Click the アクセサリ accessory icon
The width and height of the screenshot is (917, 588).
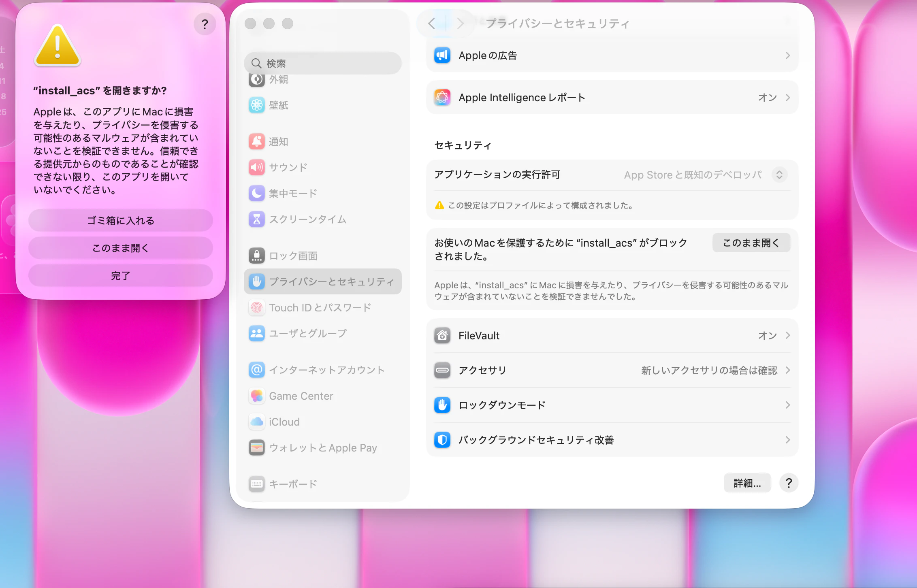pos(442,370)
